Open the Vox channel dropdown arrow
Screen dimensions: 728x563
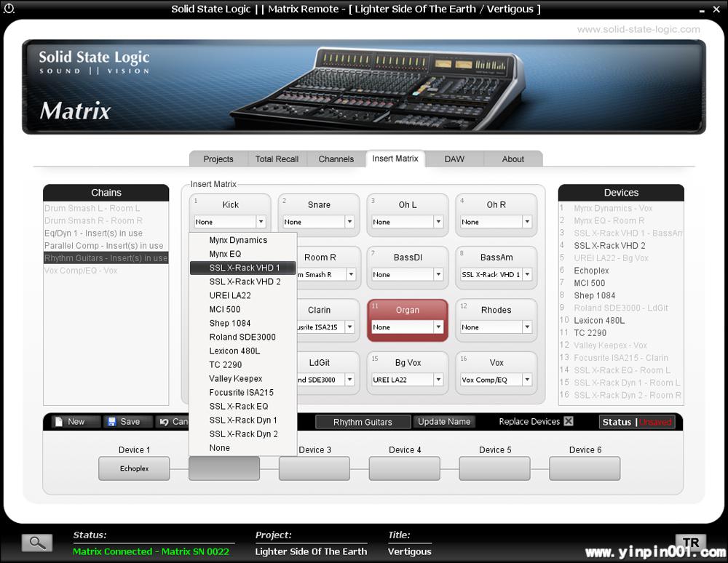pyautogui.click(x=527, y=380)
